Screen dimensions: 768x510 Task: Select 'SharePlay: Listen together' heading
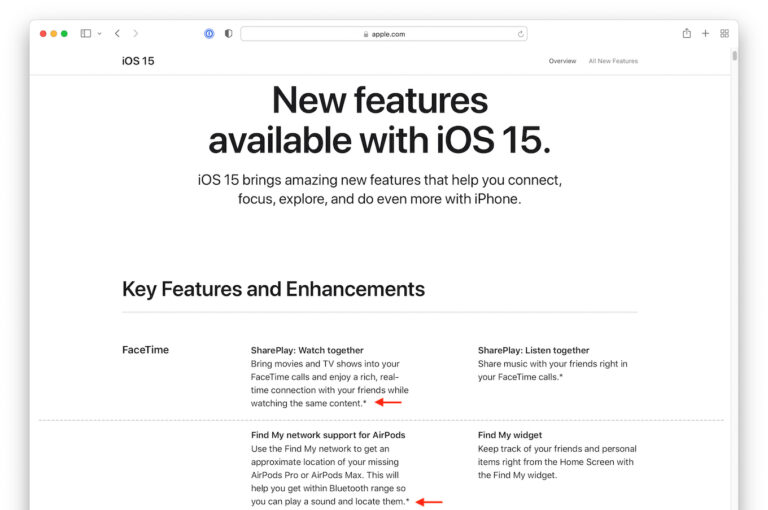click(533, 350)
